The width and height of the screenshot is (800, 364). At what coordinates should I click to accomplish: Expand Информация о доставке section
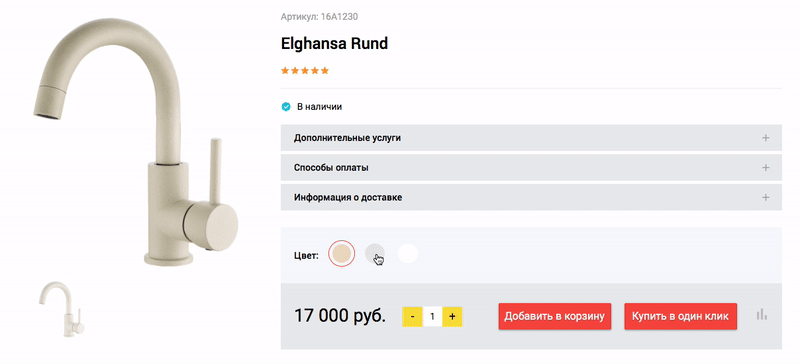click(531, 198)
